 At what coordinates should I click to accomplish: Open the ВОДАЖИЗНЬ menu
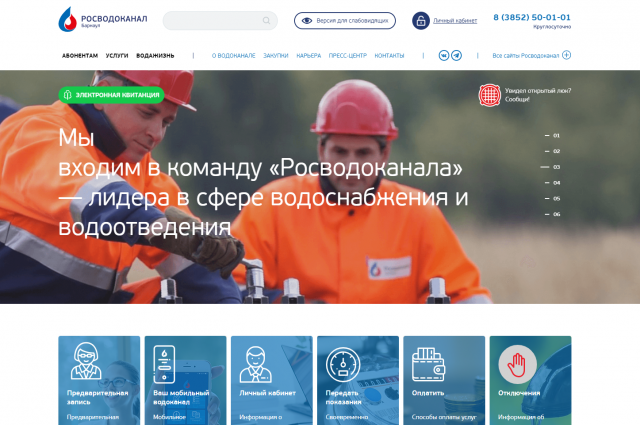155,56
